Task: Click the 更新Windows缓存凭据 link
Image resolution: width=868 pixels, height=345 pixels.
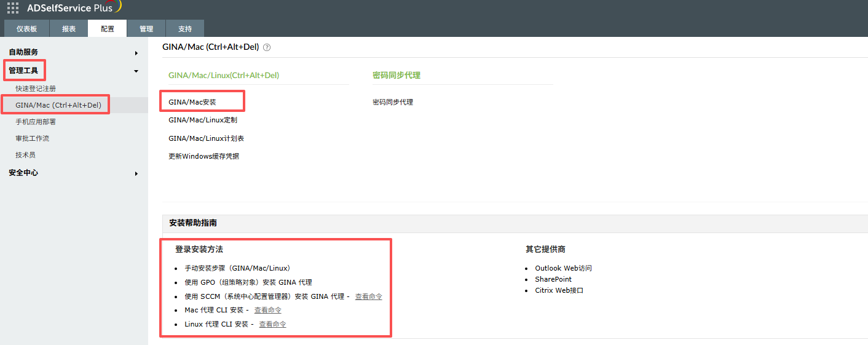Action: (203, 156)
